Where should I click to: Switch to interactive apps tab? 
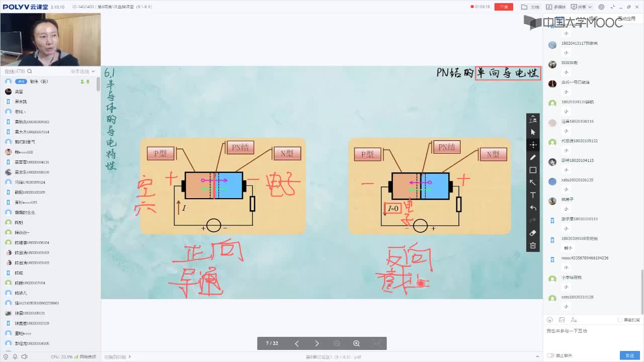point(626,19)
